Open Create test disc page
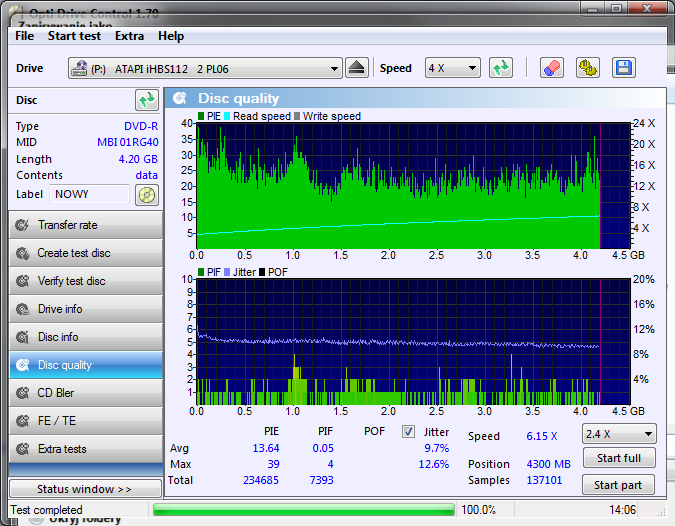 pos(86,253)
